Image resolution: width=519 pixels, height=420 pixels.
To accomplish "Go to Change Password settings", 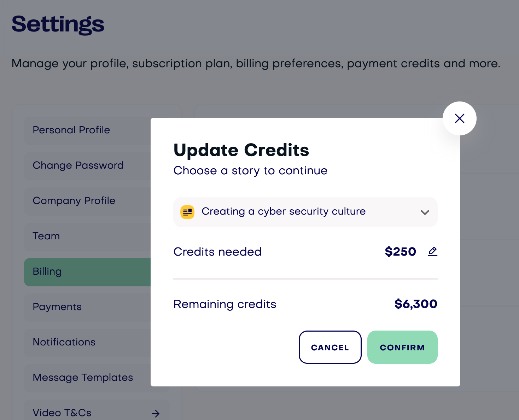I will pos(87,165).
